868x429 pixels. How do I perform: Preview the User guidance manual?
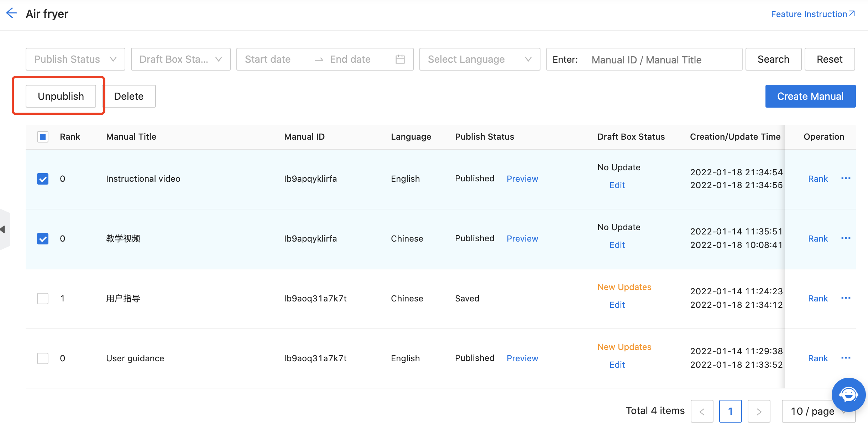coord(522,358)
